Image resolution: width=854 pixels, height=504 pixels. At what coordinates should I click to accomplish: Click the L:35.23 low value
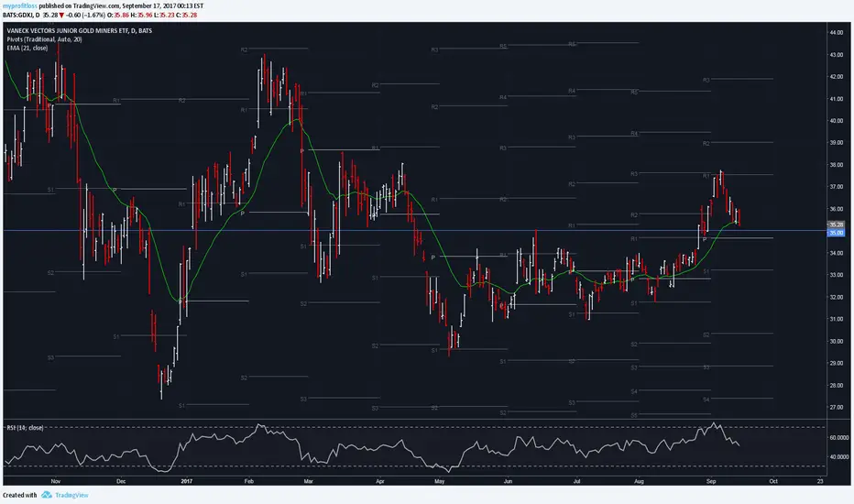click(x=163, y=16)
